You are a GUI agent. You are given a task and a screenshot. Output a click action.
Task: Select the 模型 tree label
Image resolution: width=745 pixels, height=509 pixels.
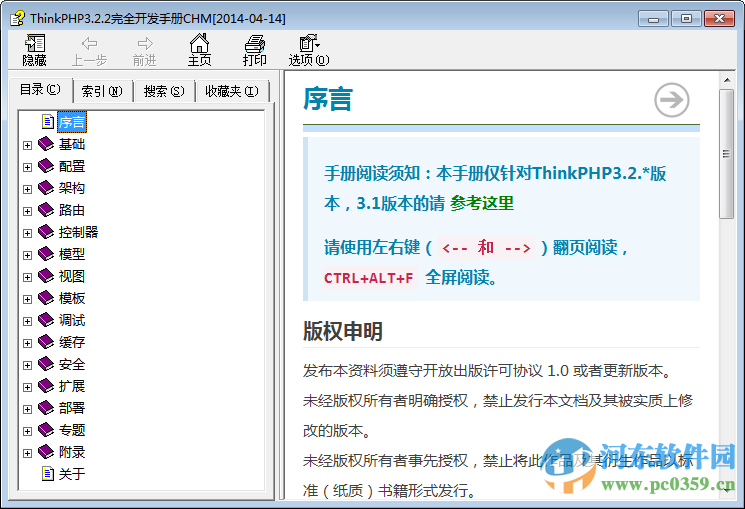(x=72, y=254)
